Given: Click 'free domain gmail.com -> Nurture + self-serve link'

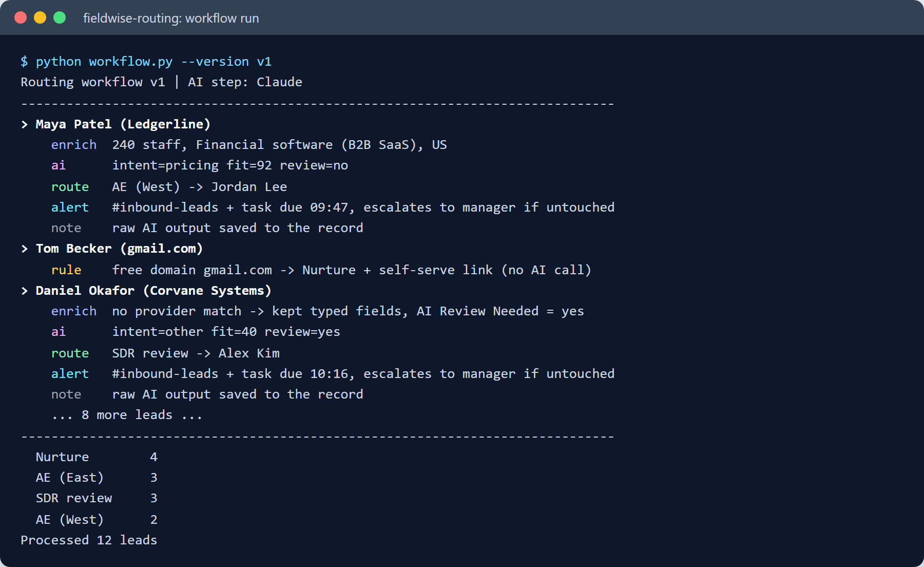Looking at the screenshot, I should tap(302, 270).
